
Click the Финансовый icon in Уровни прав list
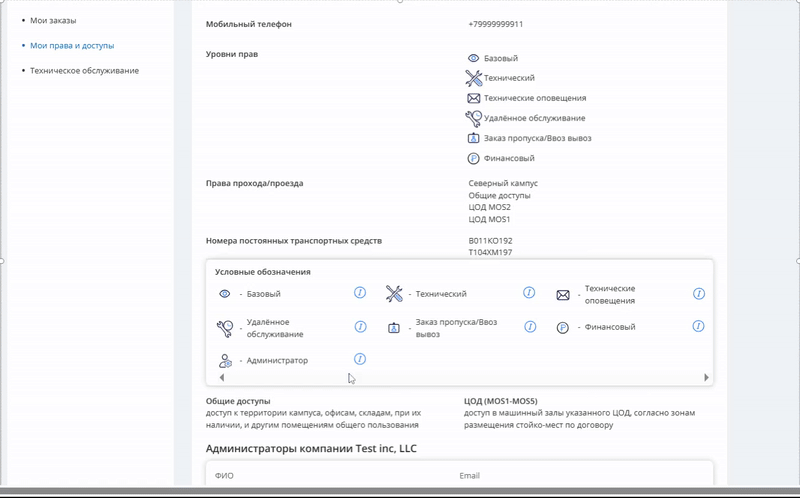pyautogui.click(x=474, y=158)
